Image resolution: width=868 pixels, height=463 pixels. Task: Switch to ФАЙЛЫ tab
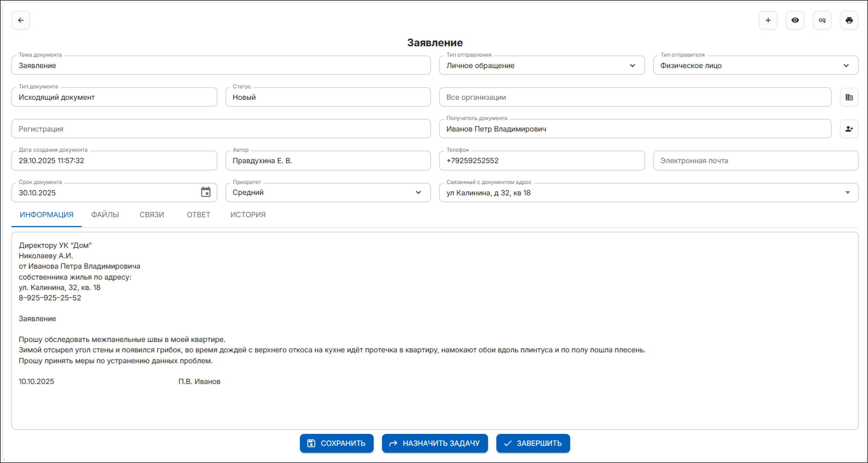105,215
